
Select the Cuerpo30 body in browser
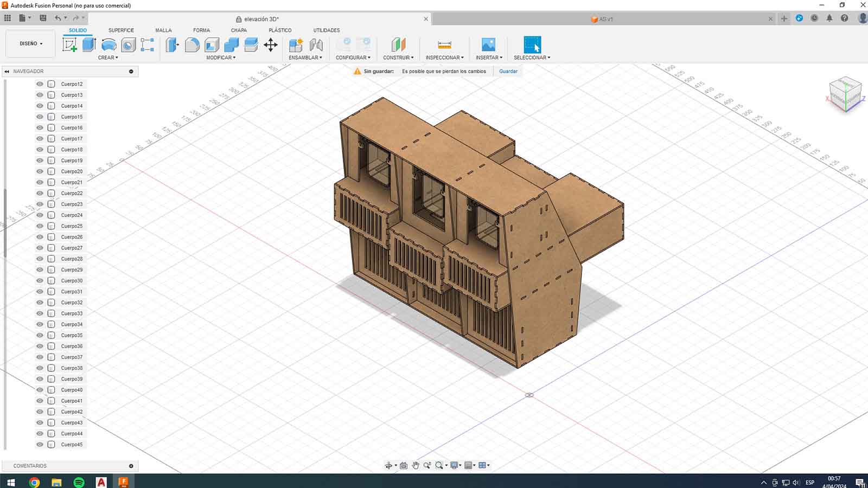72,280
